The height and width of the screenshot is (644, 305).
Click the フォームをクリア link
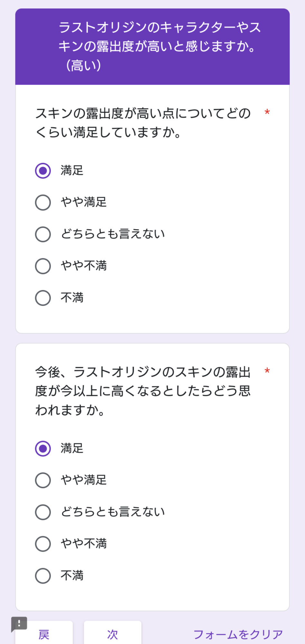click(x=238, y=634)
